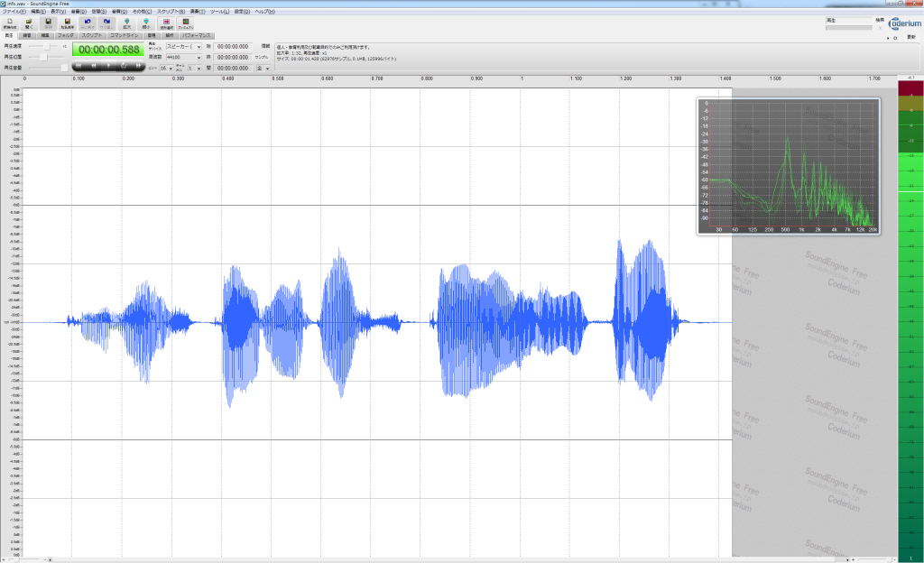This screenshot has height=563, width=924.
Task: Switch to the スクリプト tab
Action: coord(92,35)
